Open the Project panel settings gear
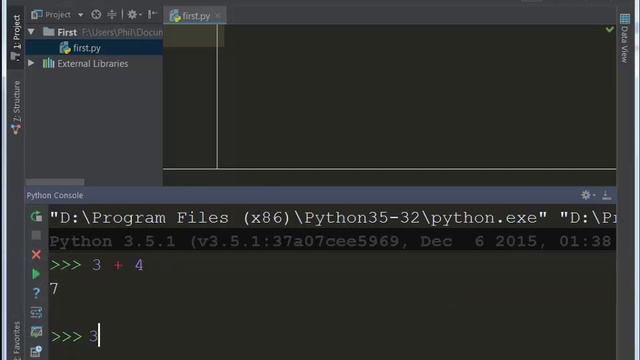This screenshot has width=640, height=360. [133, 15]
